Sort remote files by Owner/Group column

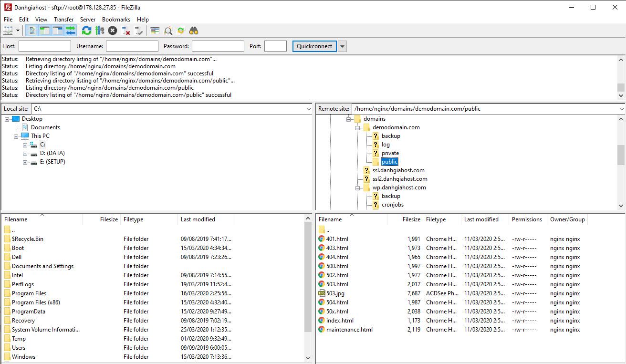coord(567,219)
